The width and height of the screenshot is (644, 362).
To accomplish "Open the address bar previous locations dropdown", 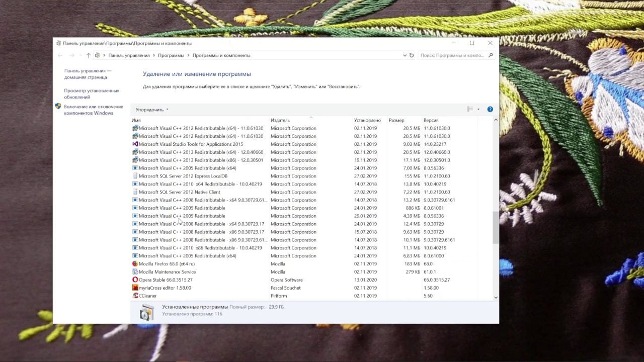I will [405, 55].
